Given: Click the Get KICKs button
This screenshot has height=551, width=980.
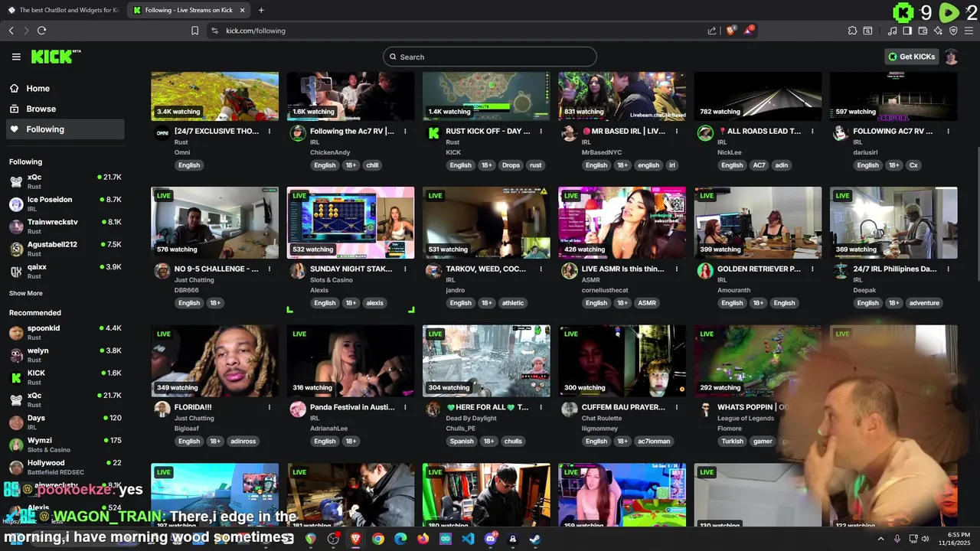Looking at the screenshot, I should pyautogui.click(x=911, y=57).
